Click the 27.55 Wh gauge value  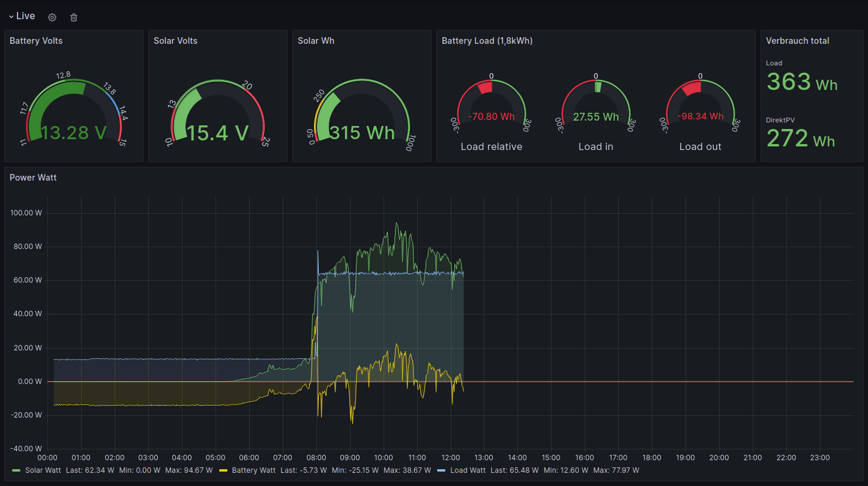(596, 116)
